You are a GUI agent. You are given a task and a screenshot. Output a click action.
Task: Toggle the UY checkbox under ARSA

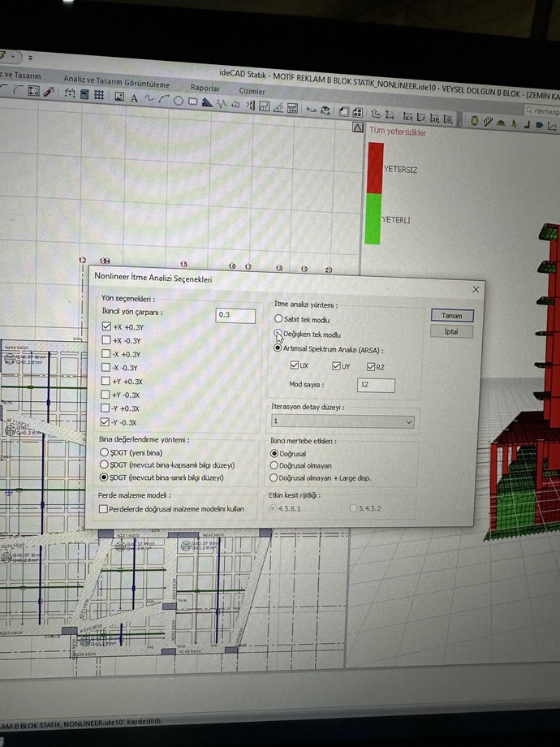coord(337,366)
